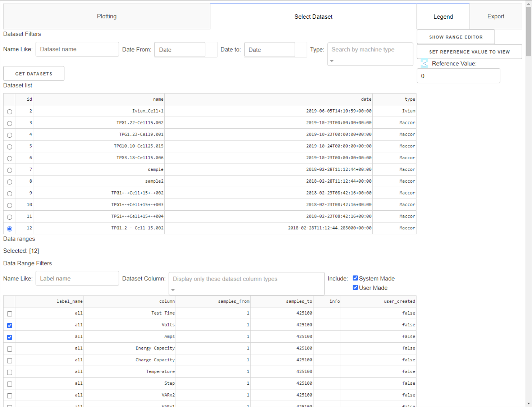Click the small icon beside Reference Value
This screenshot has width=532, height=407.
click(x=424, y=64)
